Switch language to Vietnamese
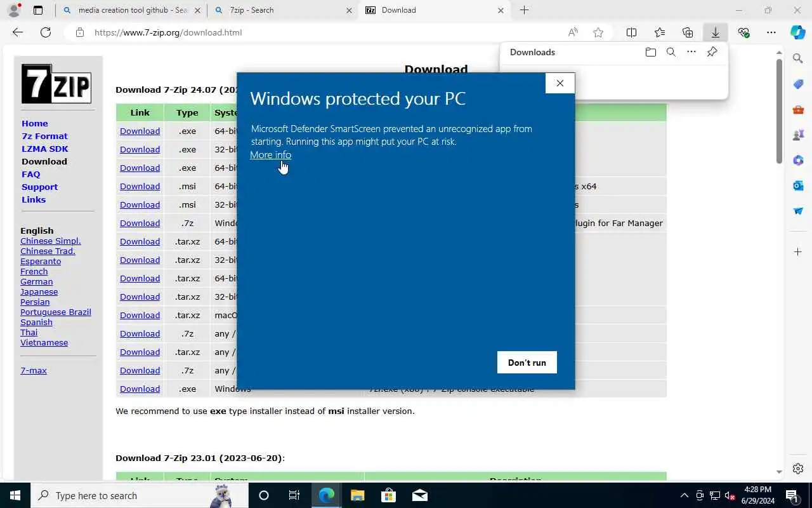 click(x=44, y=342)
